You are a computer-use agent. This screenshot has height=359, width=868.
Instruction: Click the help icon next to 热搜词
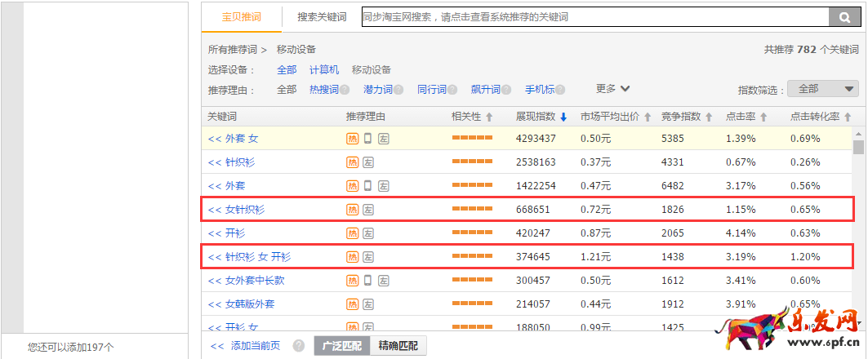[345, 90]
